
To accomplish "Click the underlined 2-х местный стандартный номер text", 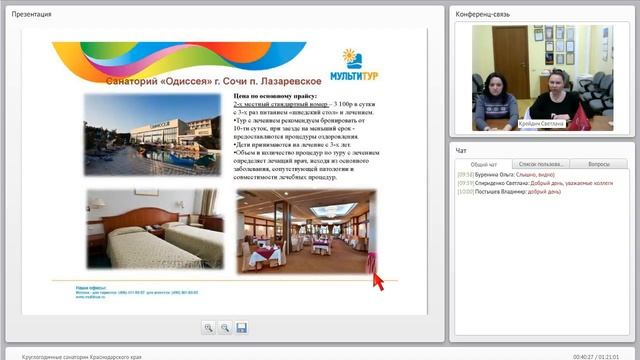I will 280,104.
